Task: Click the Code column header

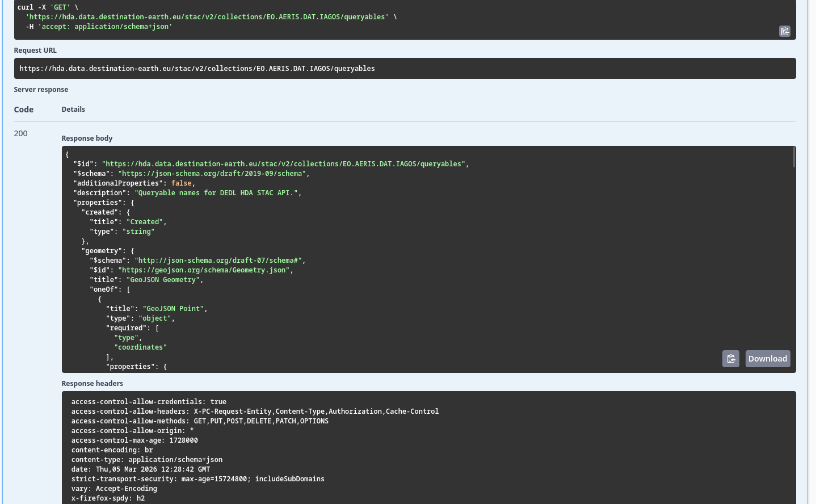Action: click(x=23, y=109)
